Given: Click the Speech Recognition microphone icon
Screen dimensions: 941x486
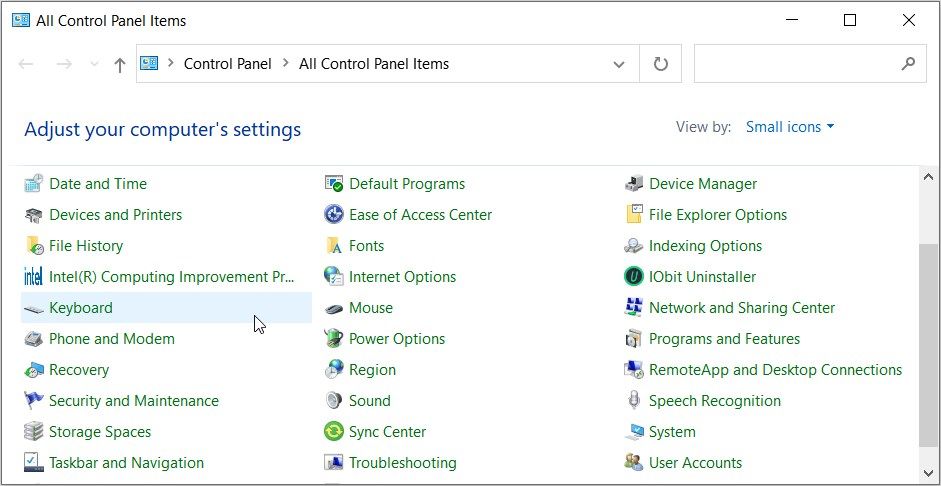Looking at the screenshot, I should click(633, 401).
